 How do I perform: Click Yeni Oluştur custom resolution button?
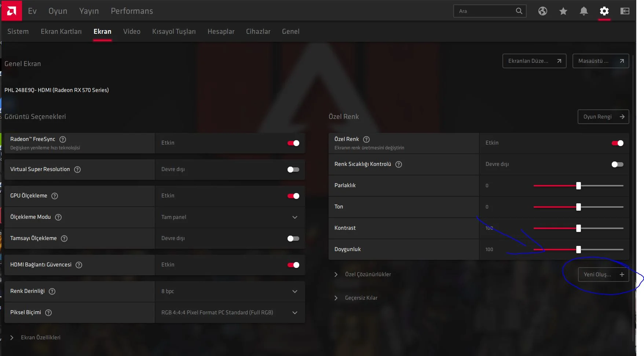coord(603,275)
